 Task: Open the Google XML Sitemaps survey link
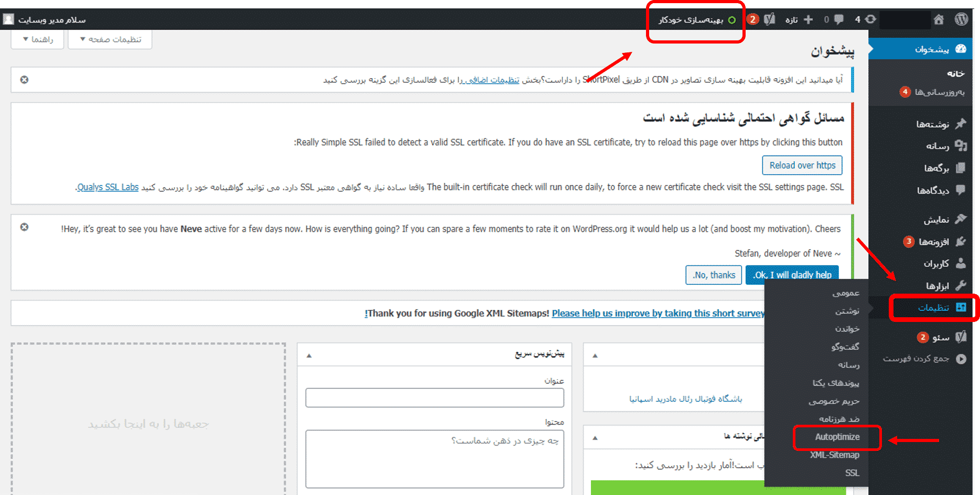(658, 313)
